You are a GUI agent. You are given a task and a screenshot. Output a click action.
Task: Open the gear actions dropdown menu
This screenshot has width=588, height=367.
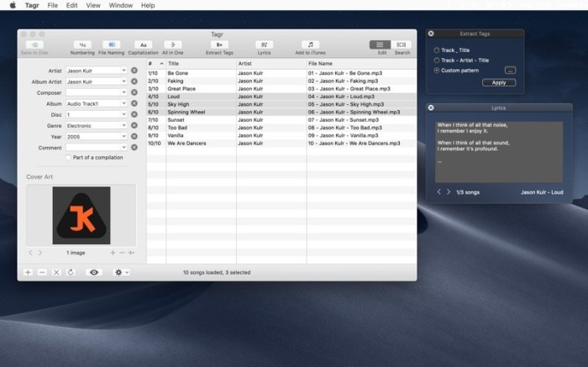[x=122, y=272]
